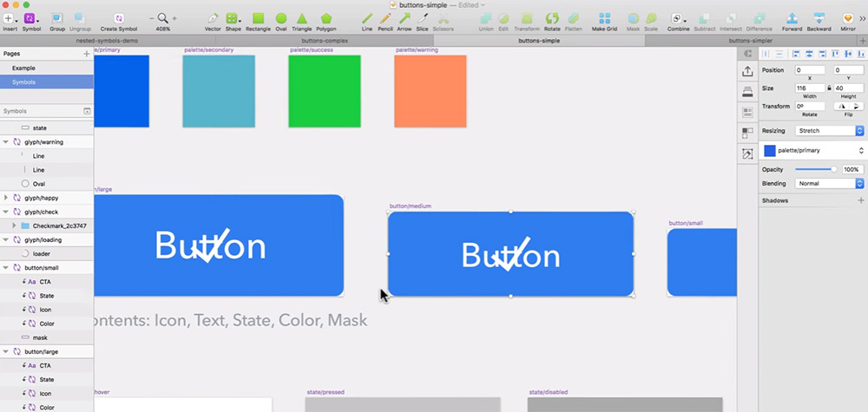This screenshot has height=412, width=868.
Task: Click the align right edges icon
Action: [x=822, y=54]
